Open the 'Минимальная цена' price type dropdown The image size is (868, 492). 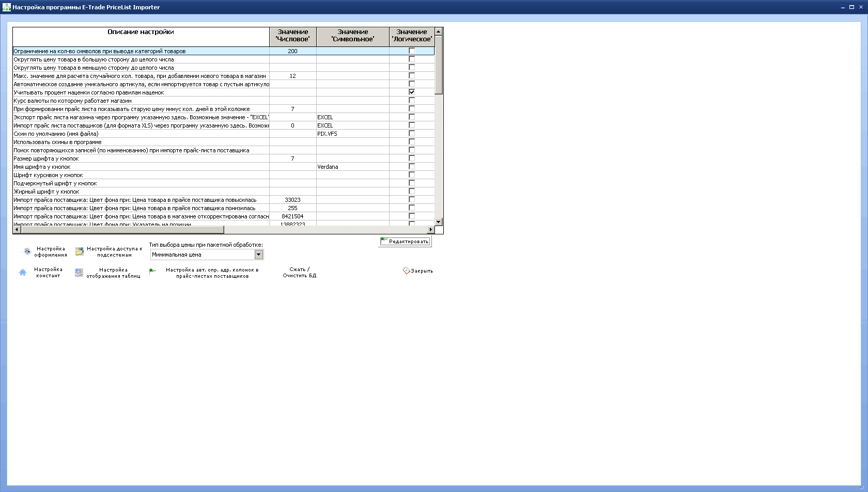259,255
